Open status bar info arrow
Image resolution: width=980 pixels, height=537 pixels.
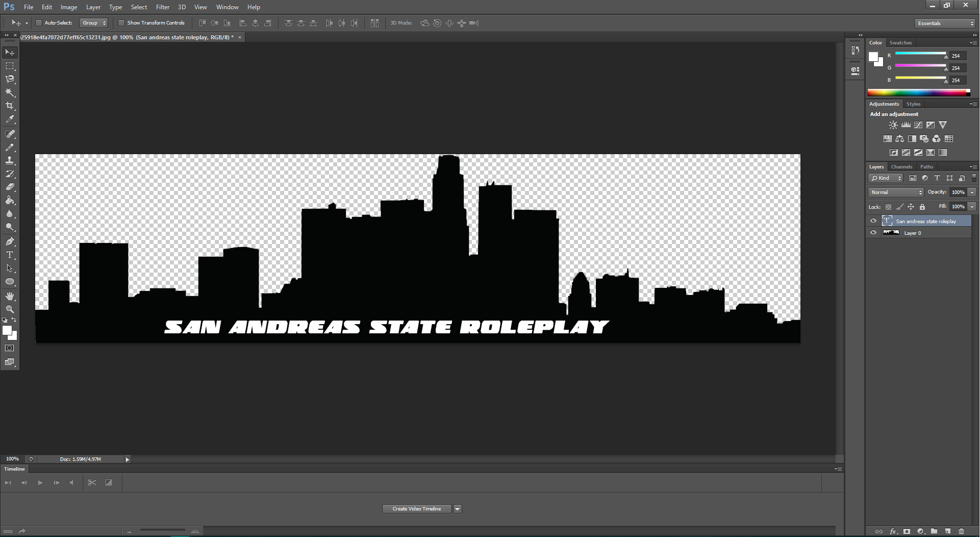(128, 459)
